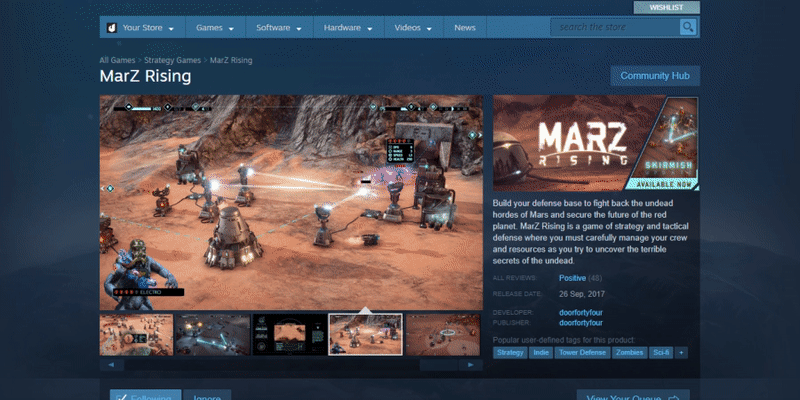The height and width of the screenshot is (400, 800).
Task: Select the Zombies tag
Action: [630, 353]
